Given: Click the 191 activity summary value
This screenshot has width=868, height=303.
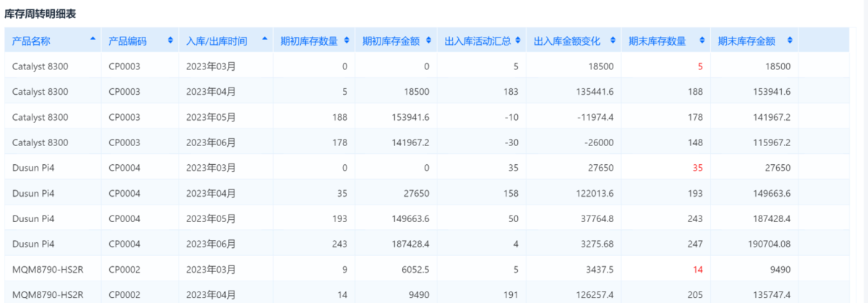Looking at the screenshot, I should tap(511, 294).
